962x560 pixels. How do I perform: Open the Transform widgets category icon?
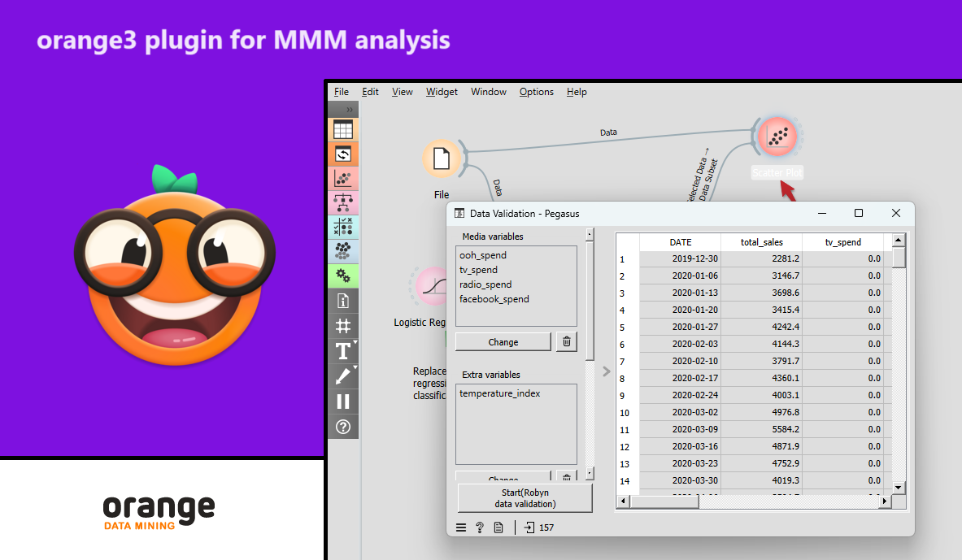tap(343, 154)
